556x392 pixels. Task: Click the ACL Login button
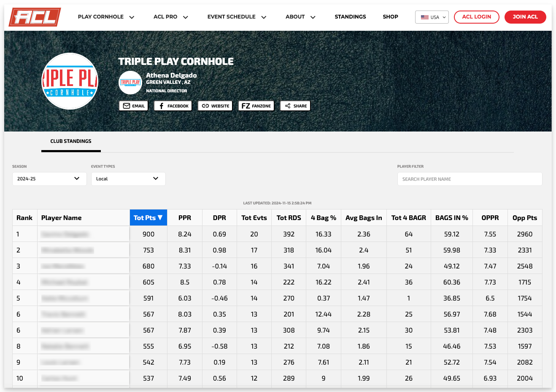point(477,17)
